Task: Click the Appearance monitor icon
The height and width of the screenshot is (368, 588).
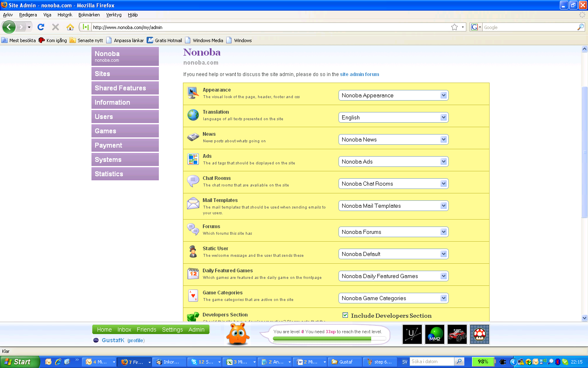Action: (x=193, y=93)
